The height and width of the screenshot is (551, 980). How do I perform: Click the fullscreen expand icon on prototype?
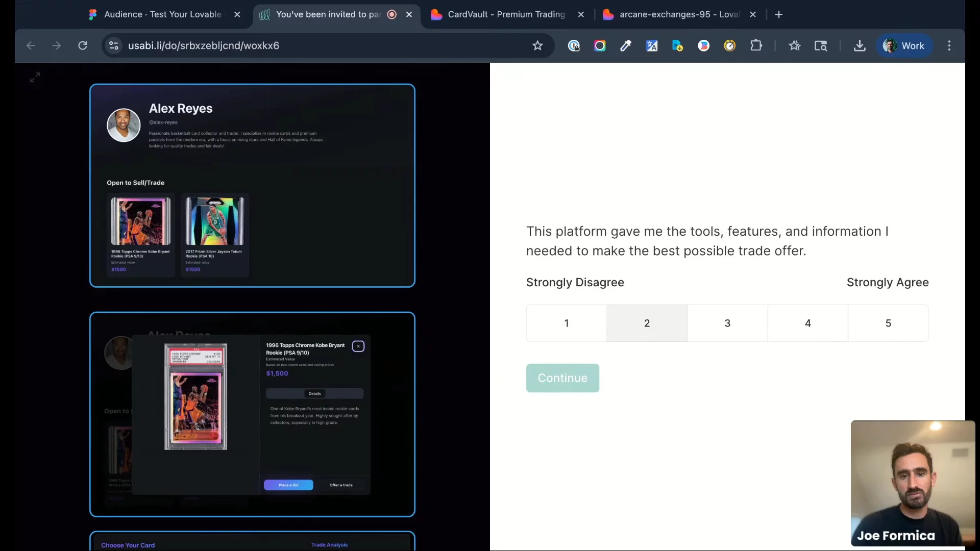(x=35, y=78)
